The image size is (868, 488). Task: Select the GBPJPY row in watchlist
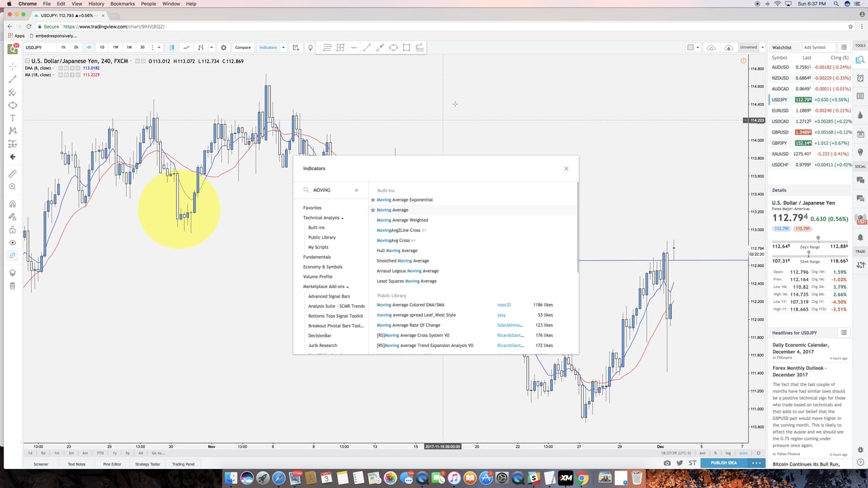pyautogui.click(x=810, y=143)
